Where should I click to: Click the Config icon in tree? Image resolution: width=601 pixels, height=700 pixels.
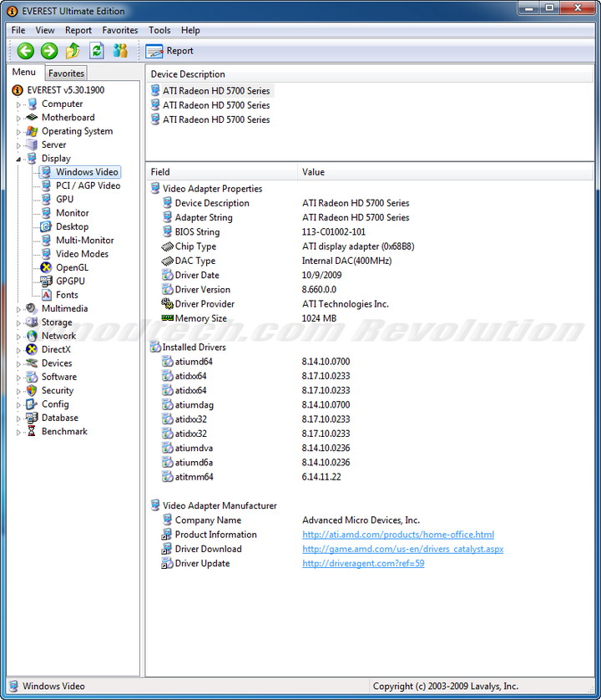tap(31, 404)
